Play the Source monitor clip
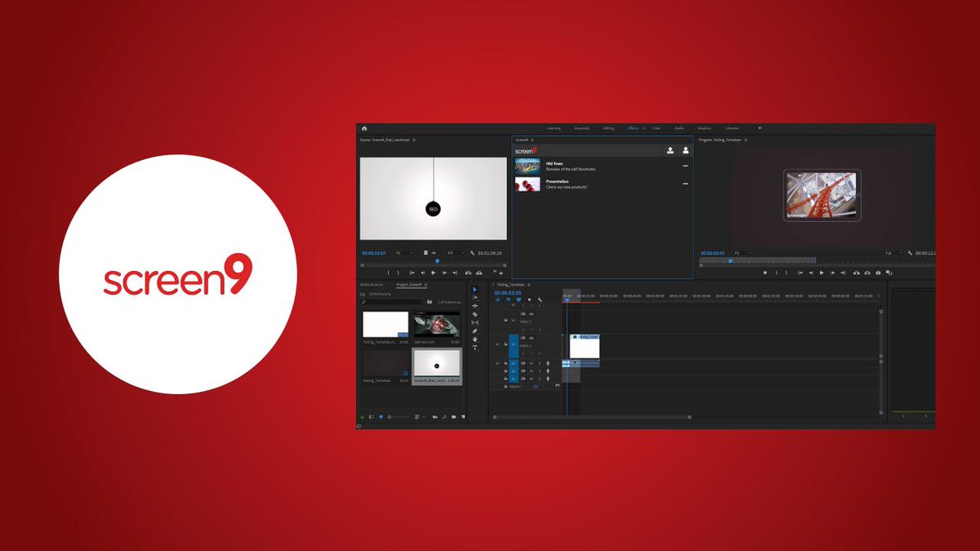This screenshot has width=980, height=551. coord(433,273)
